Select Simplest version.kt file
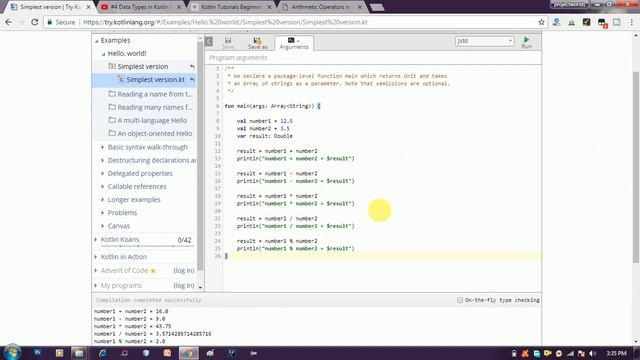Image resolution: width=640 pixels, height=360 pixels. 155,80
